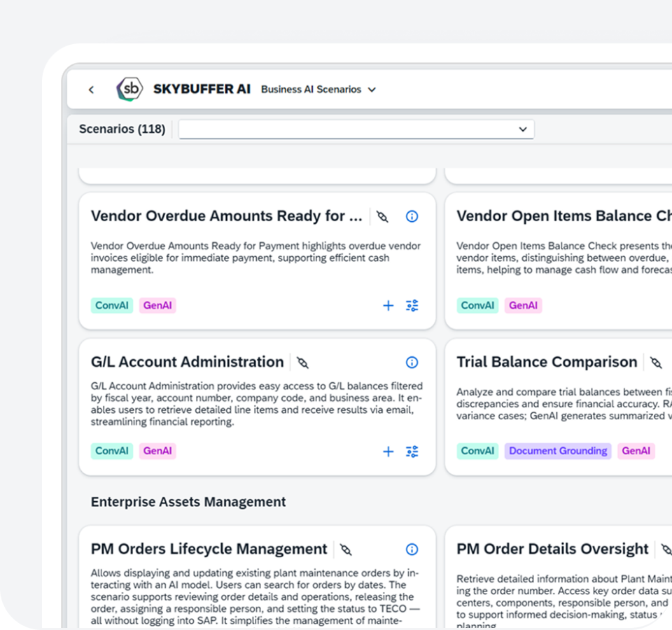The height and width of the screenshot is (630, 672).
Task: Open info for PM Orders Lifecycle Management
Action: 412,549
